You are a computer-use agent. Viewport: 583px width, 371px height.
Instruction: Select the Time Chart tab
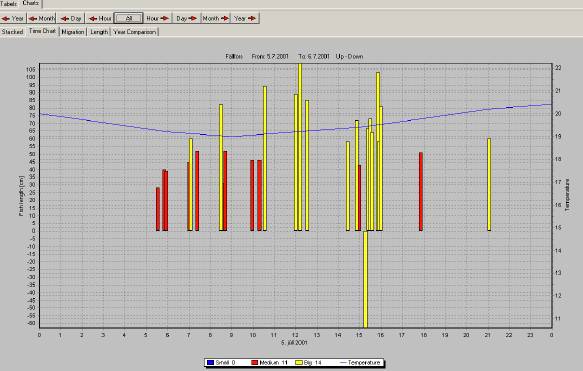[x=42, y=31]
